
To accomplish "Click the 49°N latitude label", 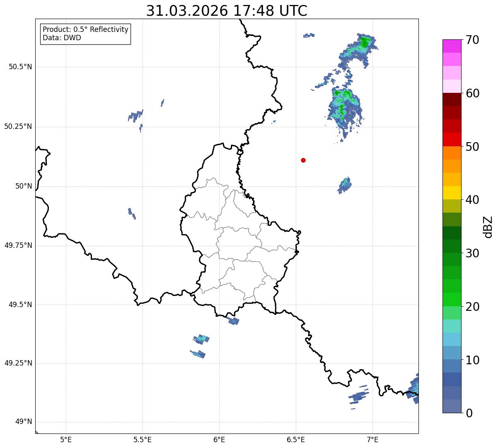I will click(24, 421).
